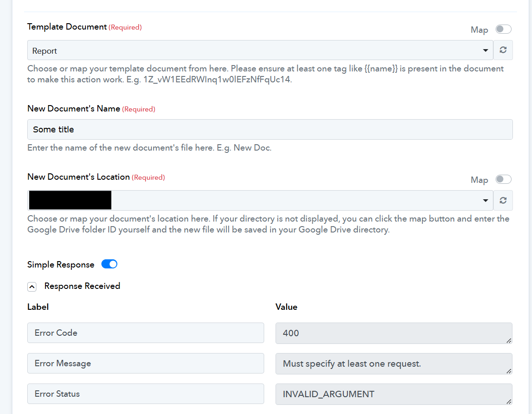The image size is (532, 414).
Task: Open the Template Document Report dropdown
Action: click(x=260, y=50)
